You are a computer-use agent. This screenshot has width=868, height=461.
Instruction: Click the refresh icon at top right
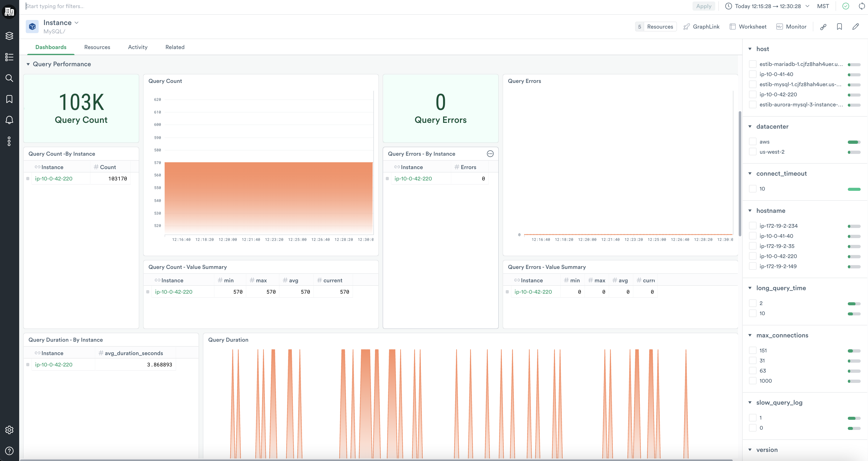[862, 6]
